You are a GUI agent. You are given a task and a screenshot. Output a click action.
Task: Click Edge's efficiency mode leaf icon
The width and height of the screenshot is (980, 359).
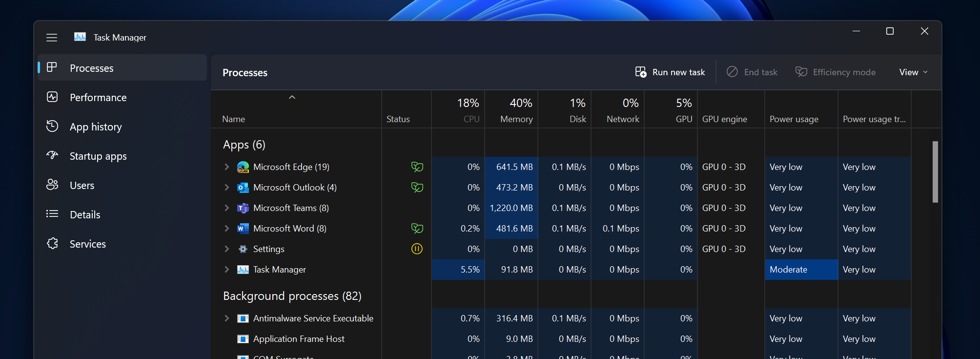pos(417,167)
